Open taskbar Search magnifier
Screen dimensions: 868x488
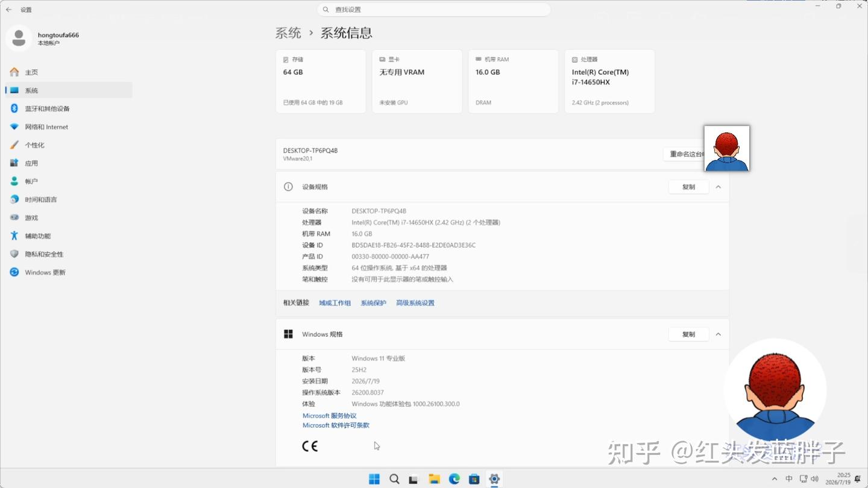394,479
